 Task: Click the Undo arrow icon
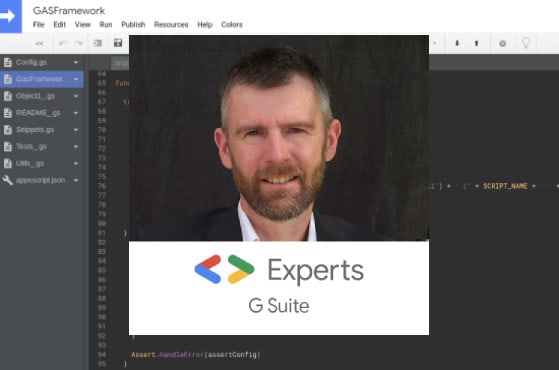click(x=63, y=43)
